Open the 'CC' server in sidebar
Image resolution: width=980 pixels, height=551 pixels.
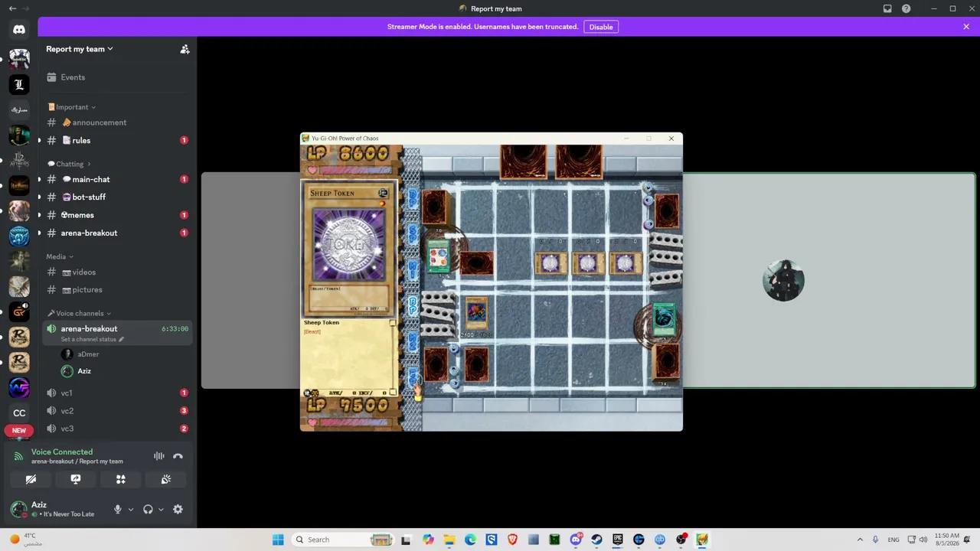click(19, 413)
